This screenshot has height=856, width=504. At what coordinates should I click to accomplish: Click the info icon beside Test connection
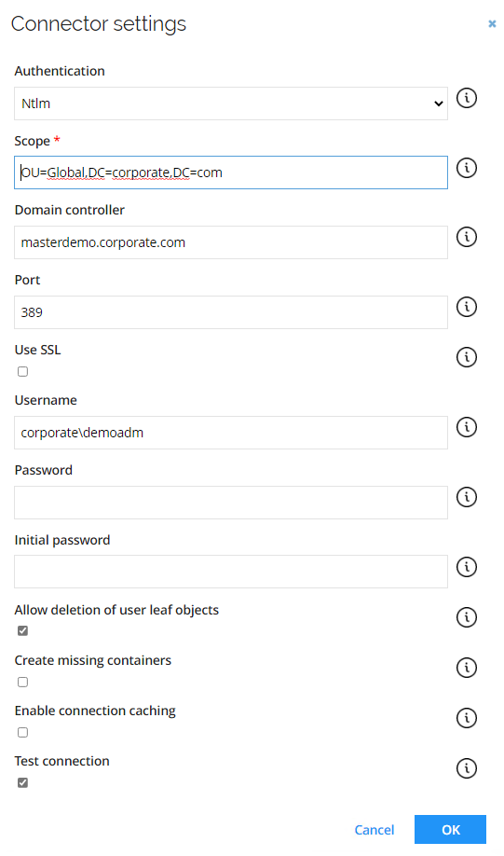(x=467, y=768)
